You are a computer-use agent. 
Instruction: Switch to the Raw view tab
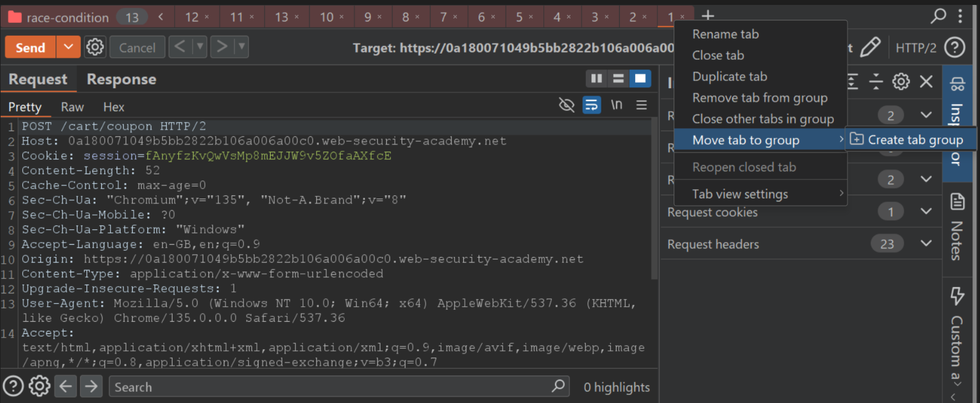[x=72, y=107]
